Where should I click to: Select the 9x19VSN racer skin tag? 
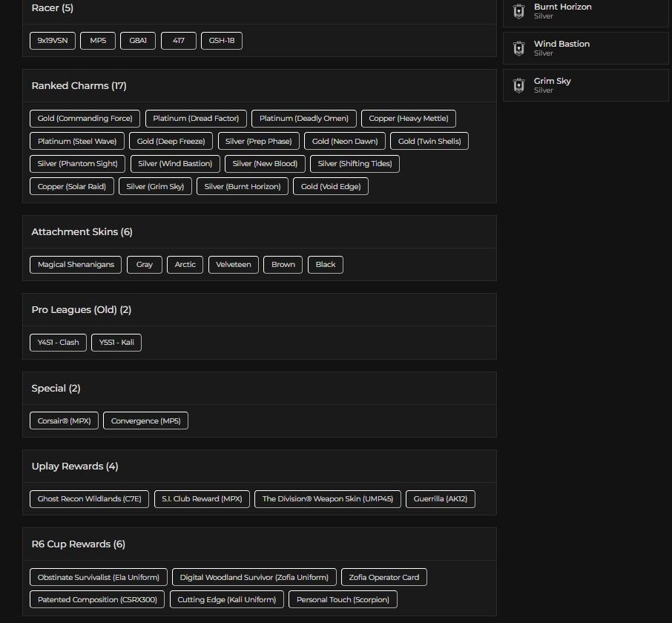(x=53, y=41)
